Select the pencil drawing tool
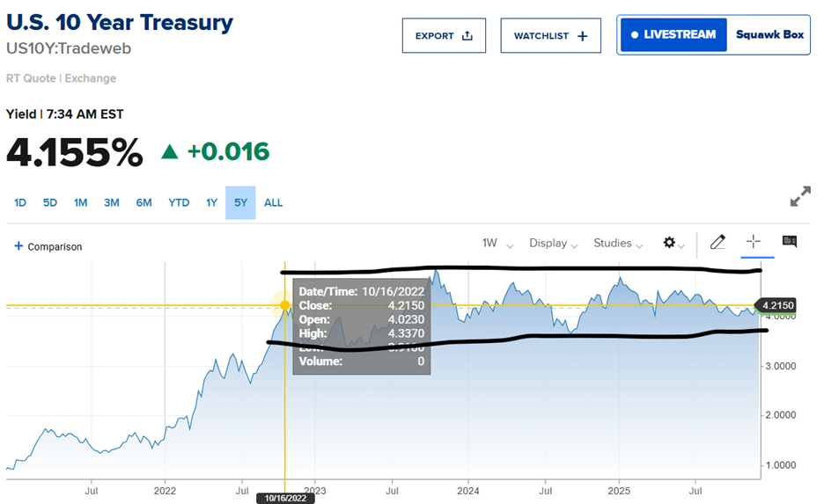 click(x=717, y=242)
